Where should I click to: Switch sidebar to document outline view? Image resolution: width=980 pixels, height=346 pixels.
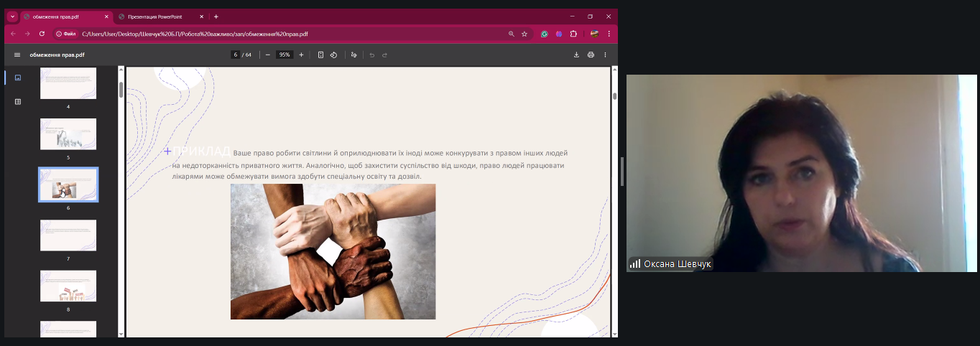18,102
